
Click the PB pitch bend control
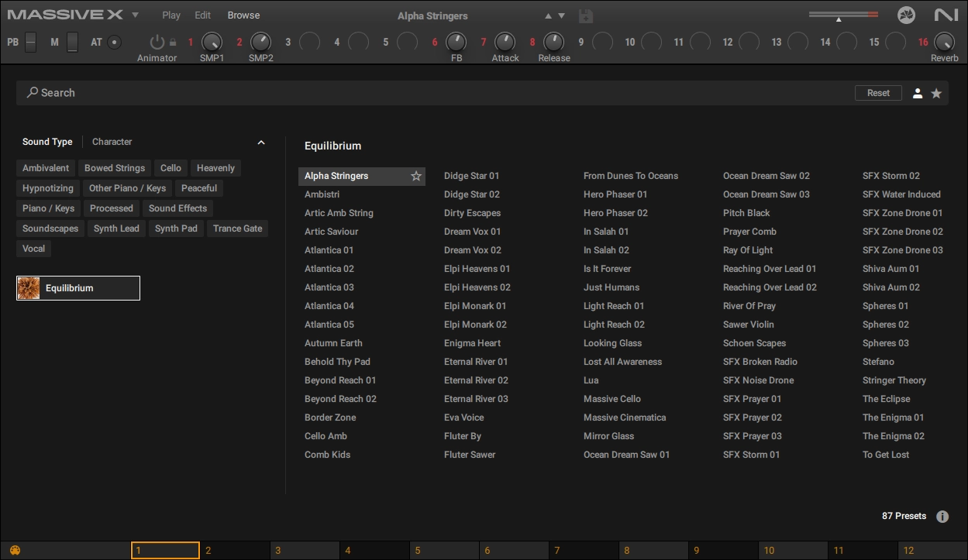31,42
